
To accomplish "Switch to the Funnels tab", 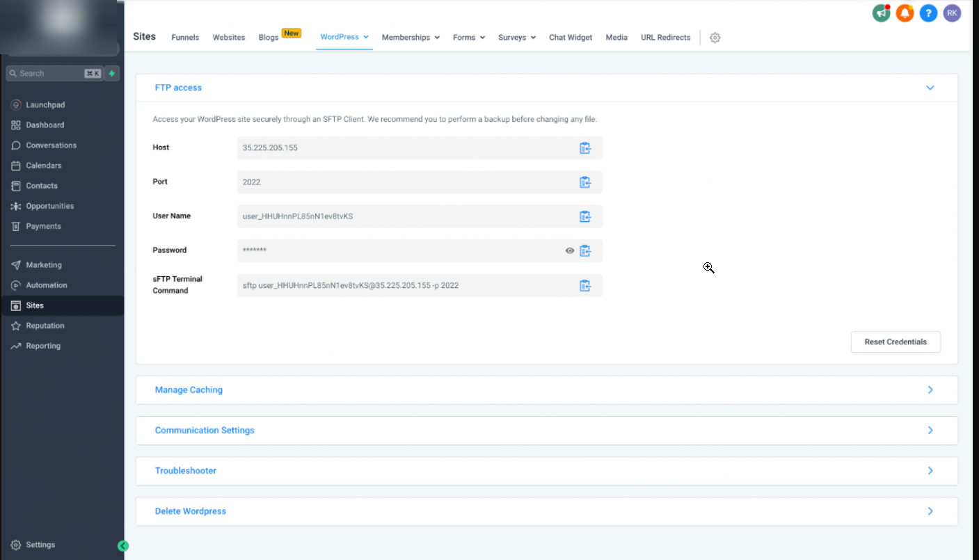I will 185,38.
